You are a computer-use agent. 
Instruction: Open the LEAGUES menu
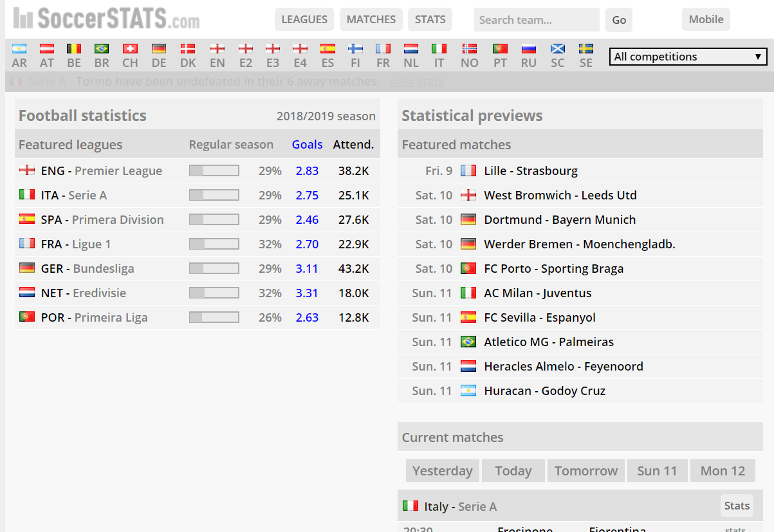click(304, 19)
